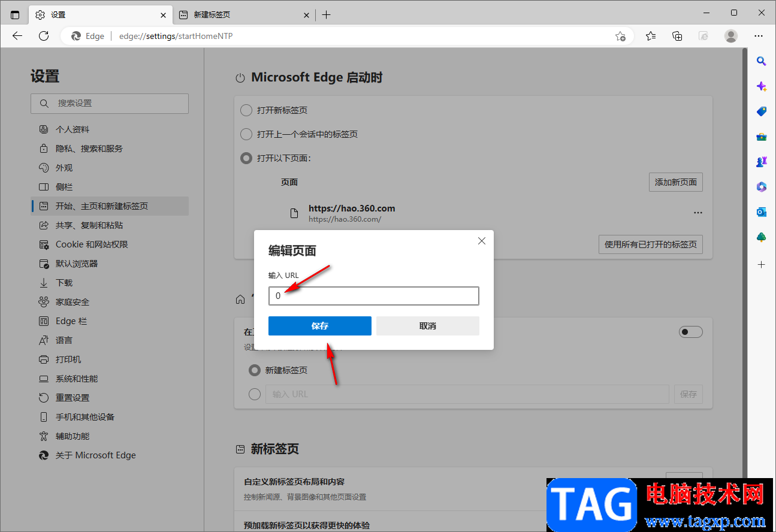Viewport: 776px width, 532px height.
Task: Click the 搜索设置 search box
Action: click(x=110, y=103)
